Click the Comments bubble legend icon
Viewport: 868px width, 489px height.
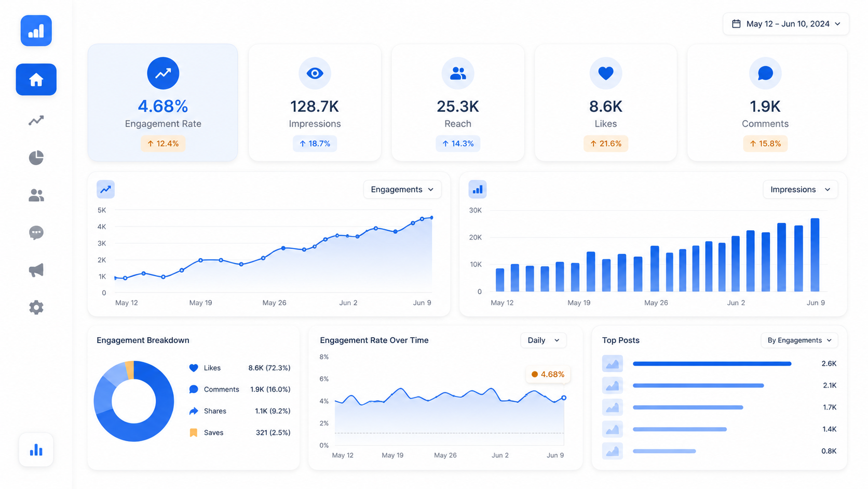pyautogui.click(x=194, y=389)
